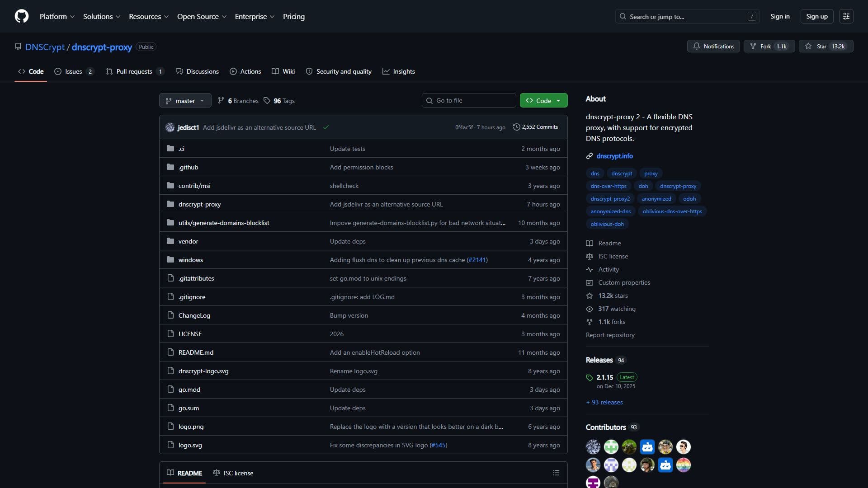Expand the Solutions menu
The image size is (868, 488).
(x=102, y=16)
